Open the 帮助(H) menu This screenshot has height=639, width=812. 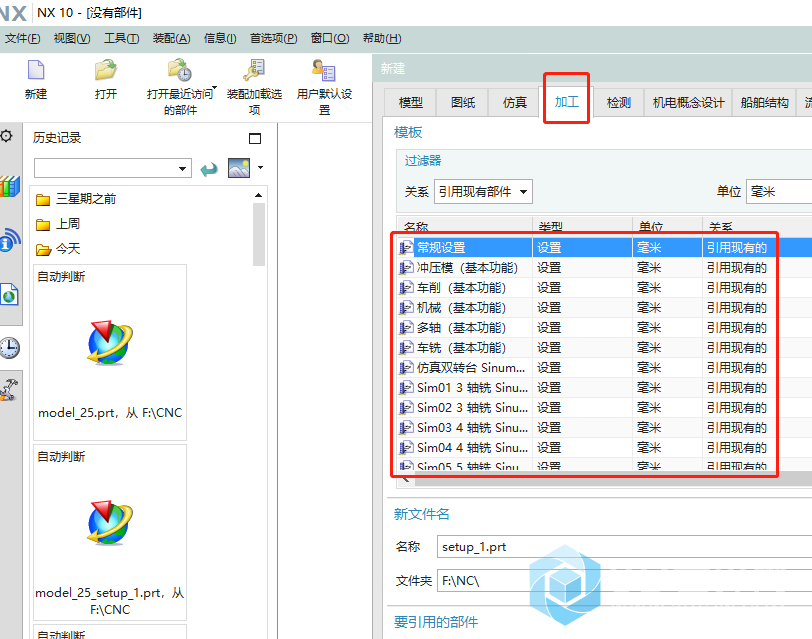tap(382, 38)
